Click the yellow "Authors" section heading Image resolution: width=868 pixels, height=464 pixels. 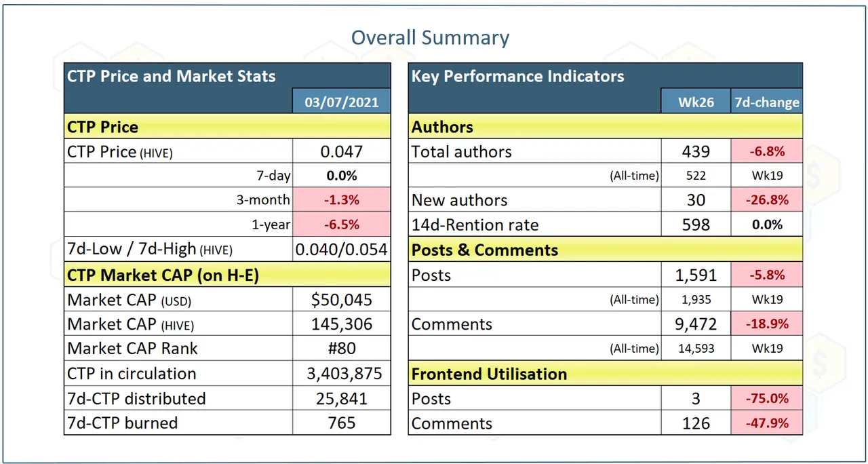coord(606,127)
